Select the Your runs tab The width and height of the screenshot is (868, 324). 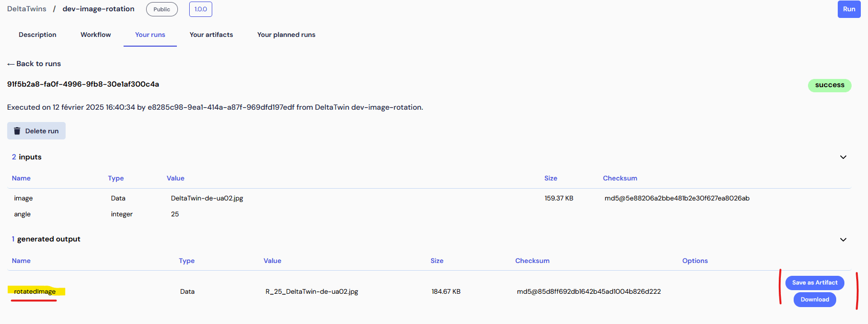[150, 35]
